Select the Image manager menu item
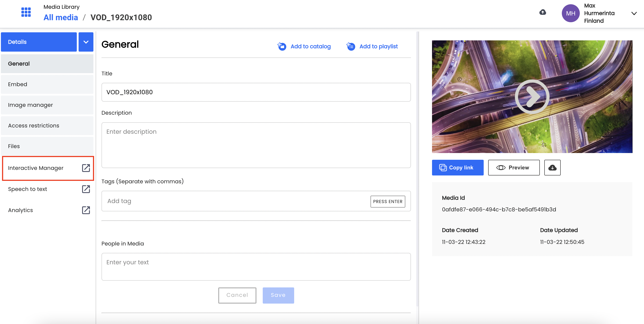This screenshot has width=644, height=324. click(x=47, y=105)
